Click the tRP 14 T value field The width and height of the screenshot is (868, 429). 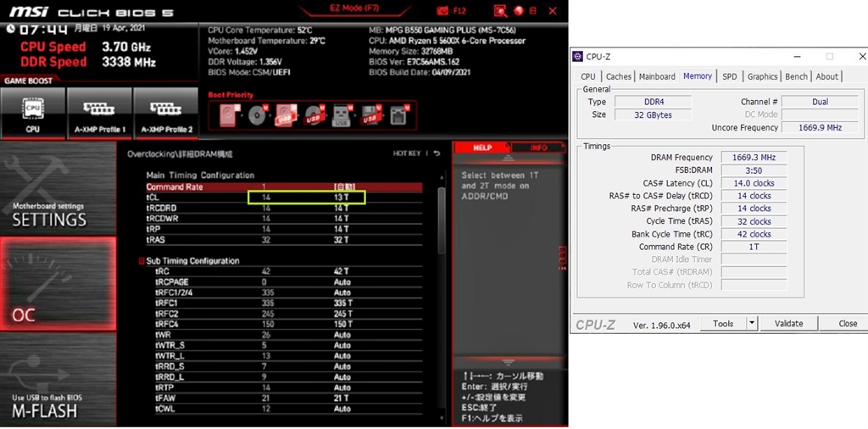(x=342, y=229)
